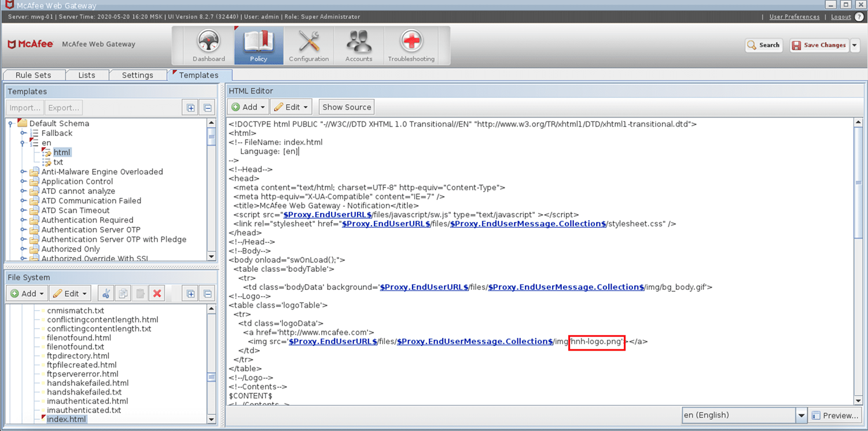Open the Troubleshooting section
The width and height of the screenshot is (868, 431).
pos(411,45)
